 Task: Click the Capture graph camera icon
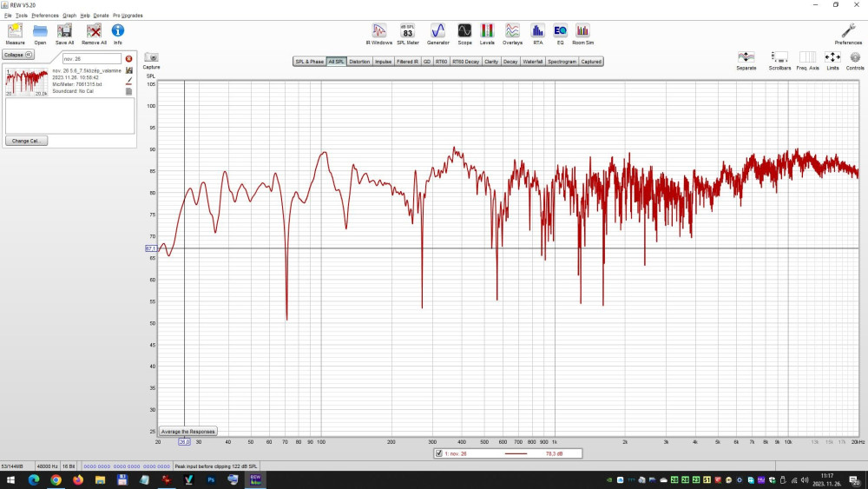click(x=151, y=57)
